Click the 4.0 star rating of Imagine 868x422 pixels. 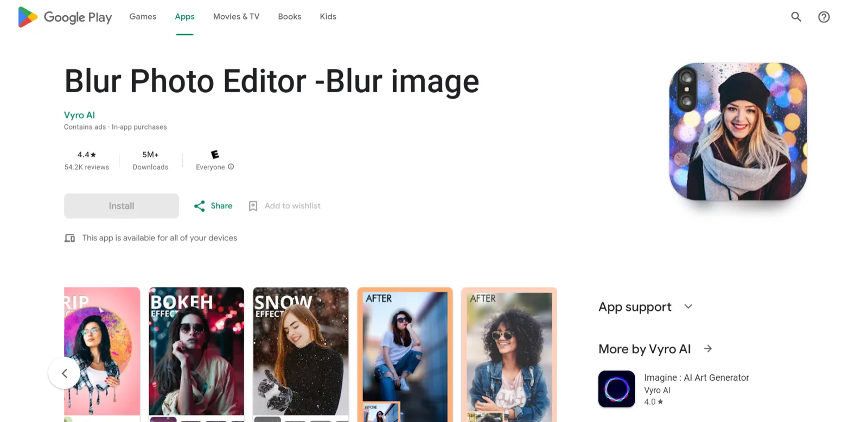pos(654,402)
